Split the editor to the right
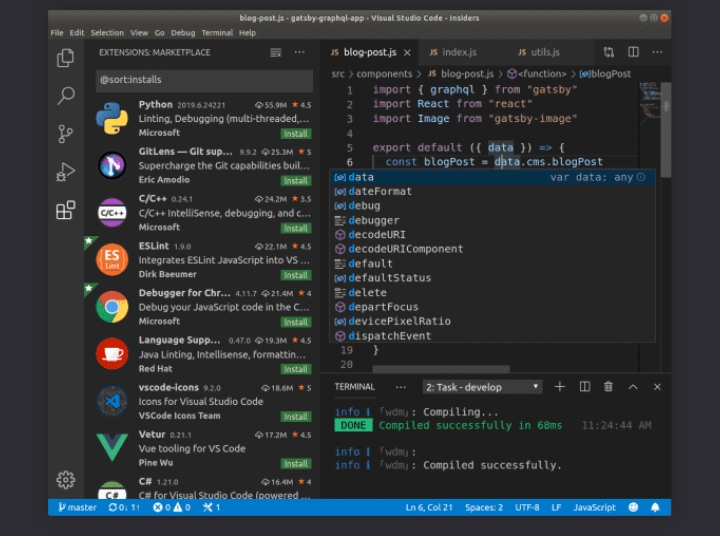The height and width of the screenshot is (536, 720). point(633,52)
